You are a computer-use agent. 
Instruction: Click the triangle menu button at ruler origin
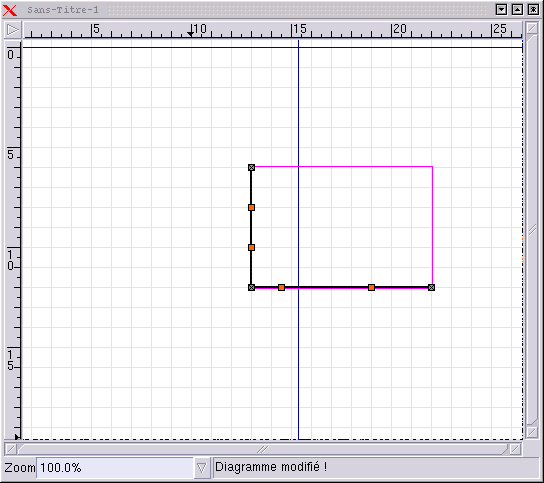[x=13, y=30]
